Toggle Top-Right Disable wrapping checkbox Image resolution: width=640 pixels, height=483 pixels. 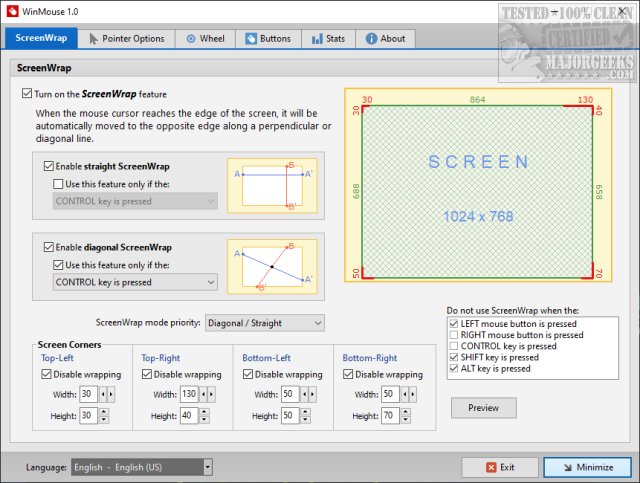click(x=147, y=374)
